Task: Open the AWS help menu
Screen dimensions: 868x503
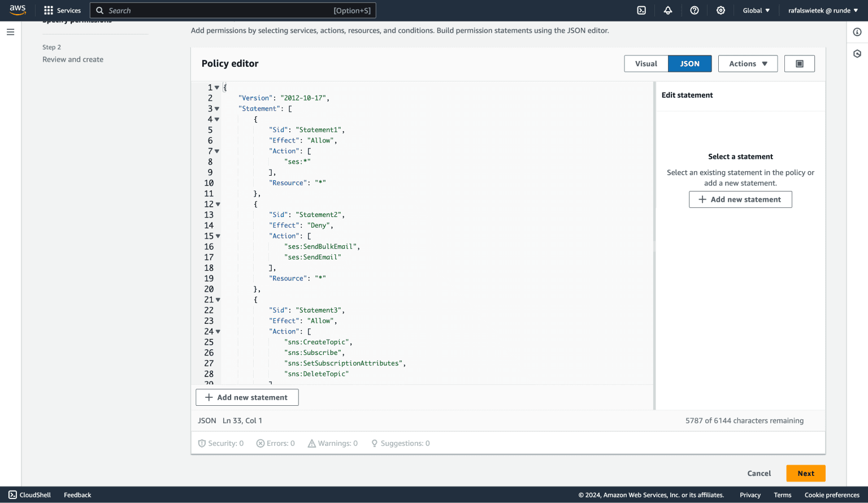Action: pyautogui.click(x=695, y=10)
